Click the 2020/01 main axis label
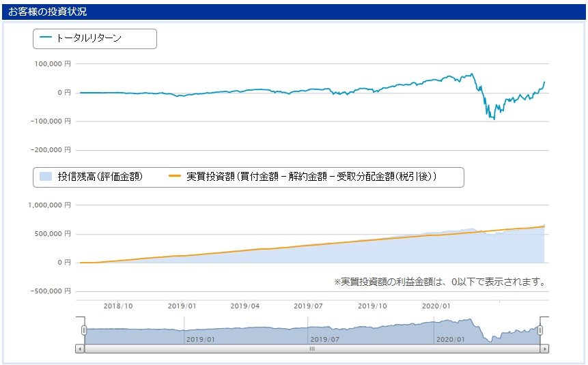This screenshot has height=365, width=588. (436, 306)
